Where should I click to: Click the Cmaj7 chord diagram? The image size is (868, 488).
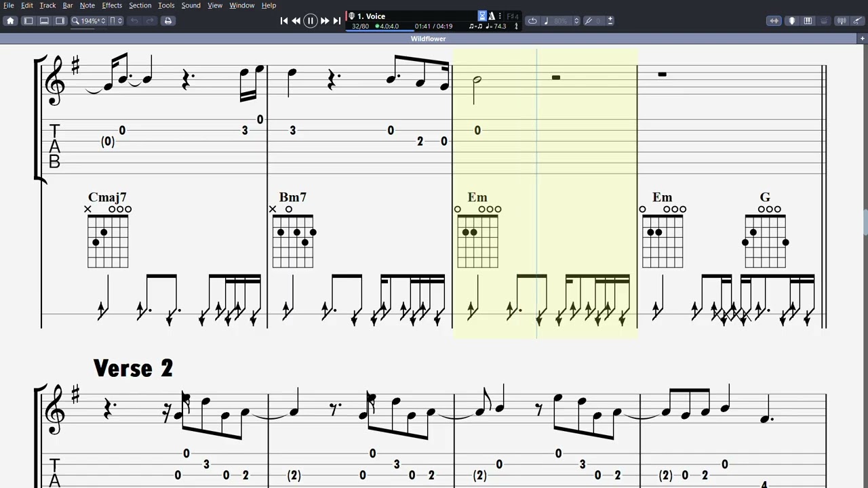coord(108,236)
